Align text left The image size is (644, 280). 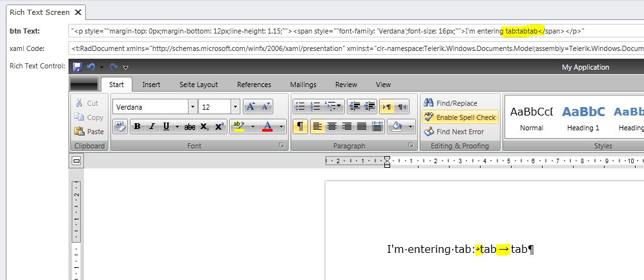point(317,126)
